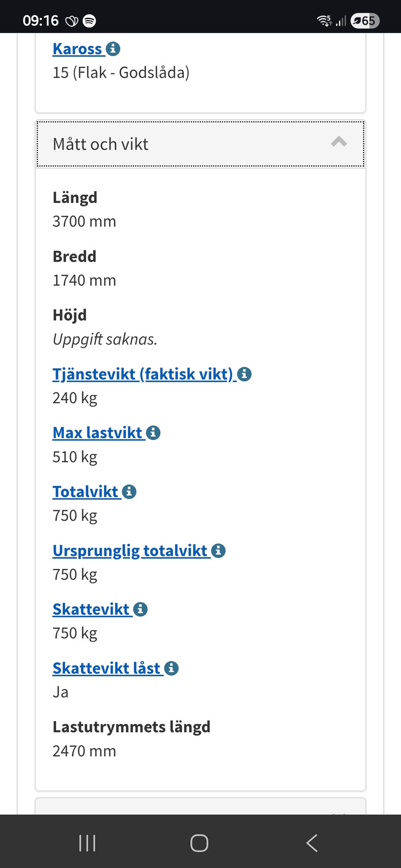The width and height of the screenshot is (401, 868).
Task: Open the Tjänstevikt (faktisk vikt) link
Action: (142, 374)
